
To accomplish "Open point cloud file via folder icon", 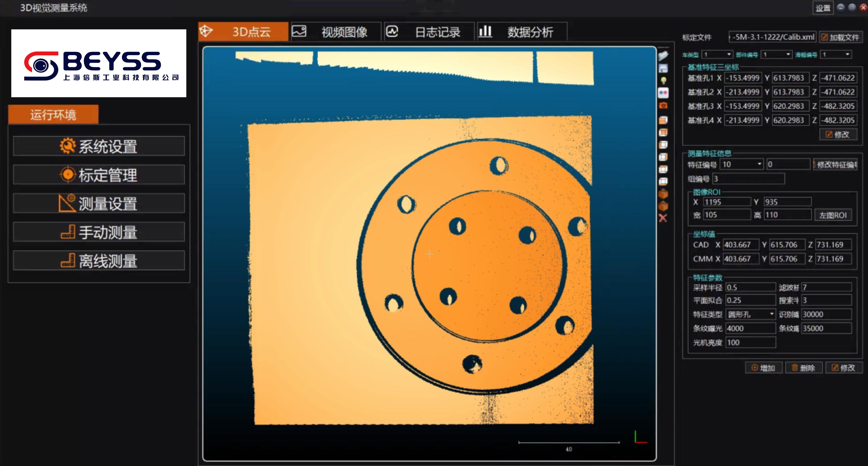I will (663, 56).
